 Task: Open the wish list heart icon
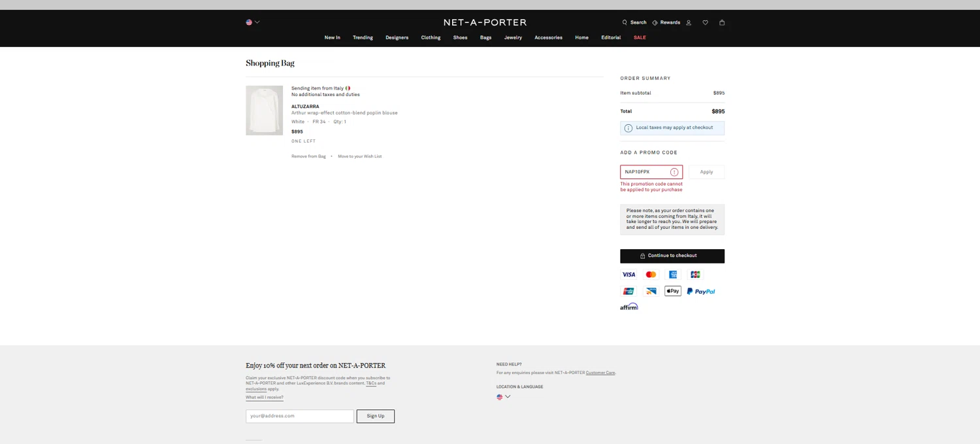point(705,22)
